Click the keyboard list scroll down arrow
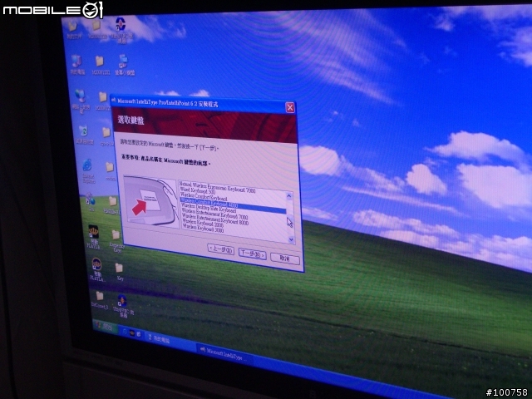The width and height of the screenshot is (532, 399). (291, 239)
